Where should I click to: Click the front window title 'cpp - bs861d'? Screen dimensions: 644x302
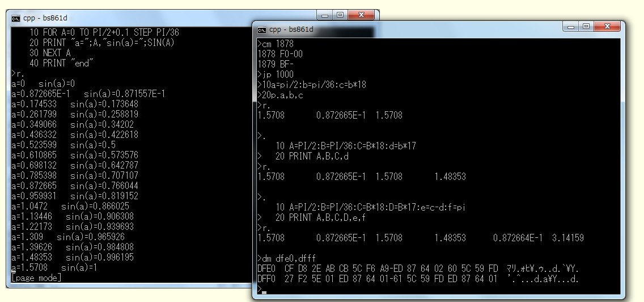291,30
